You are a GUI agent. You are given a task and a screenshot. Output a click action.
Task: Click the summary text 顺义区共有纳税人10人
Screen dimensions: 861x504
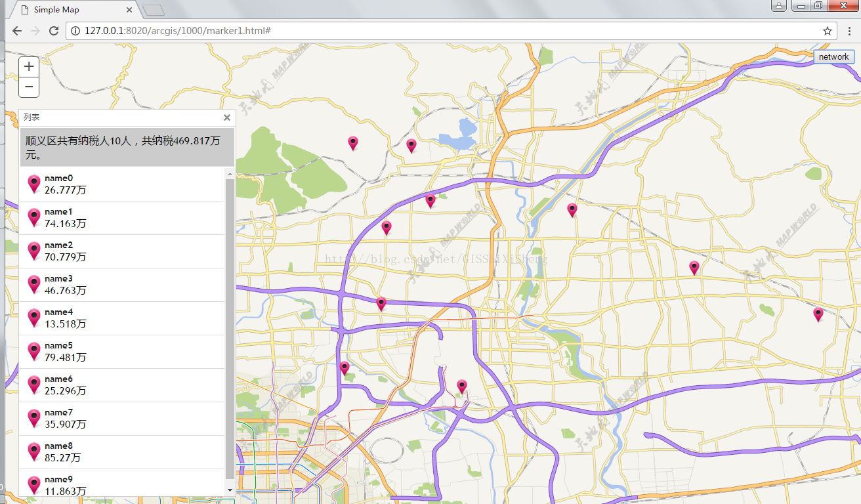[79, 141]
